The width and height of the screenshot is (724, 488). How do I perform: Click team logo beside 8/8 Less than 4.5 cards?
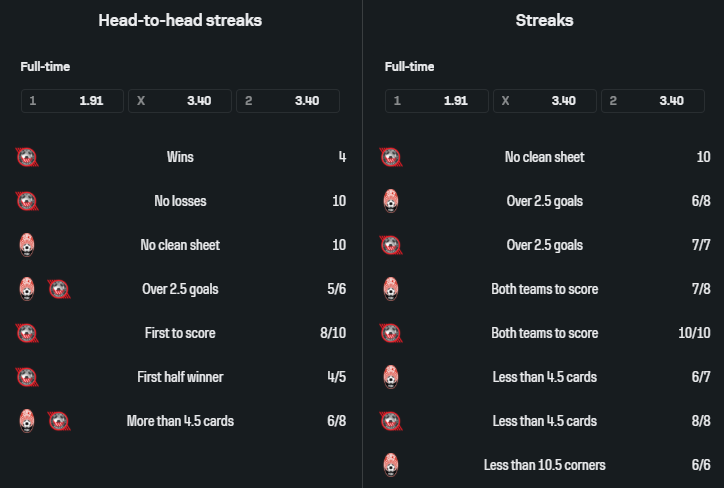tap(391, 421)
